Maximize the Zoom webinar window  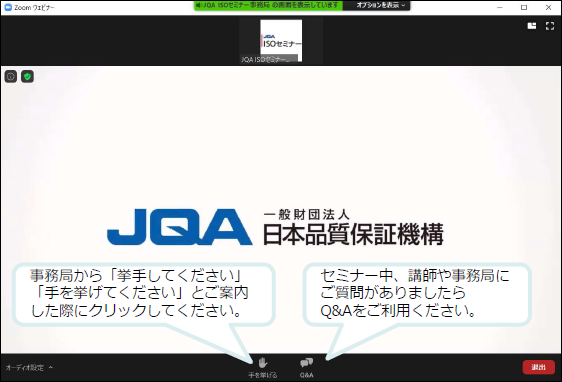524,8
